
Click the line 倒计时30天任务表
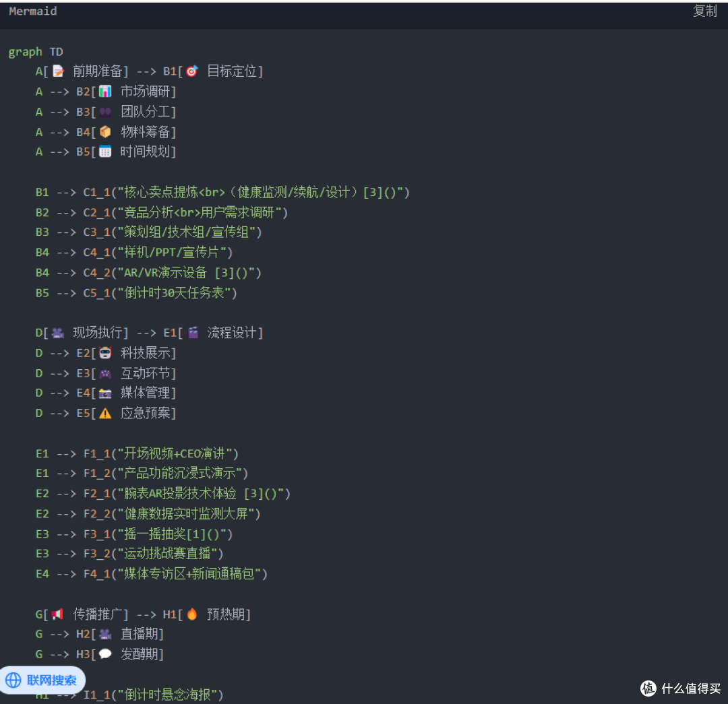136,293
